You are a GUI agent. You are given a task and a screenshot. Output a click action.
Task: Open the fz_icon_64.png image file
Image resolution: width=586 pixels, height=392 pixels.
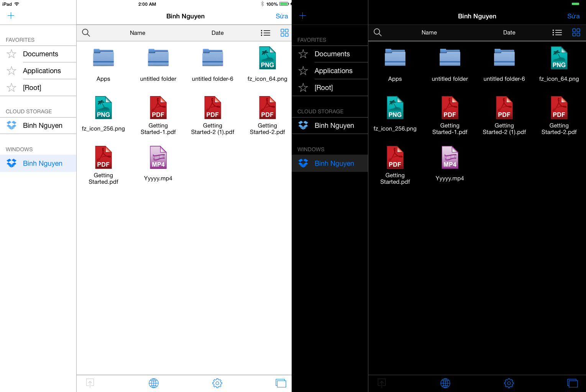[267, 58]
